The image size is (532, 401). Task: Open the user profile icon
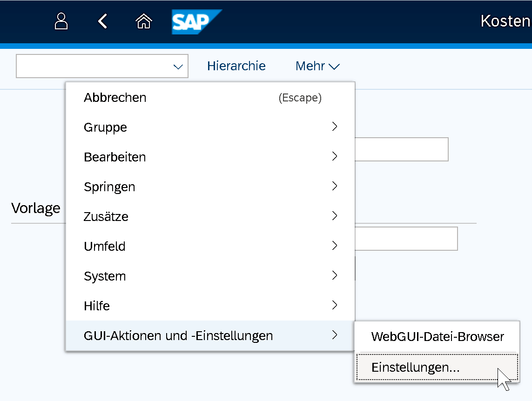(x=61, y=21)
